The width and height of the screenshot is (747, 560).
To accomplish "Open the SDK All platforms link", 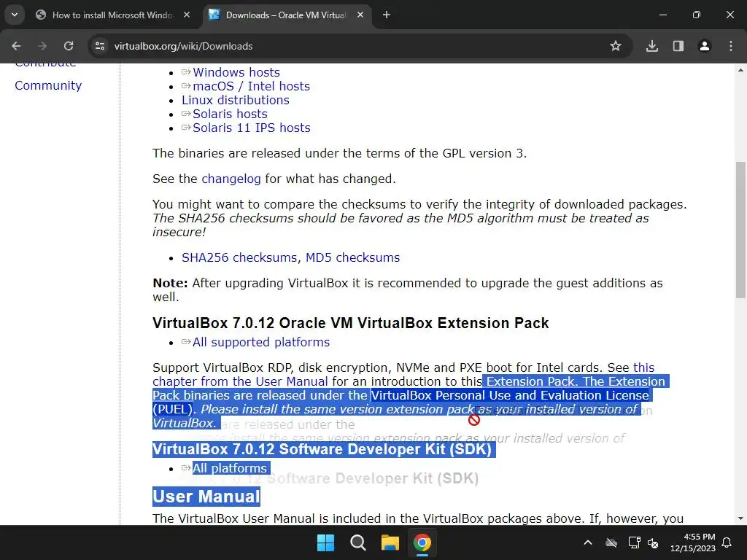I will tap(229, 468).
